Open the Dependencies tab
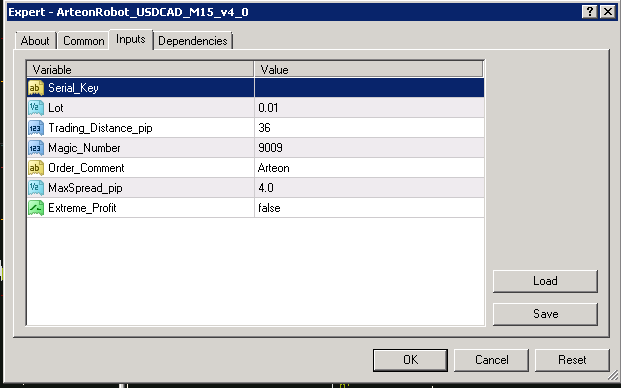This screenshot has width=621, height=388. click(x=193, y=41)
